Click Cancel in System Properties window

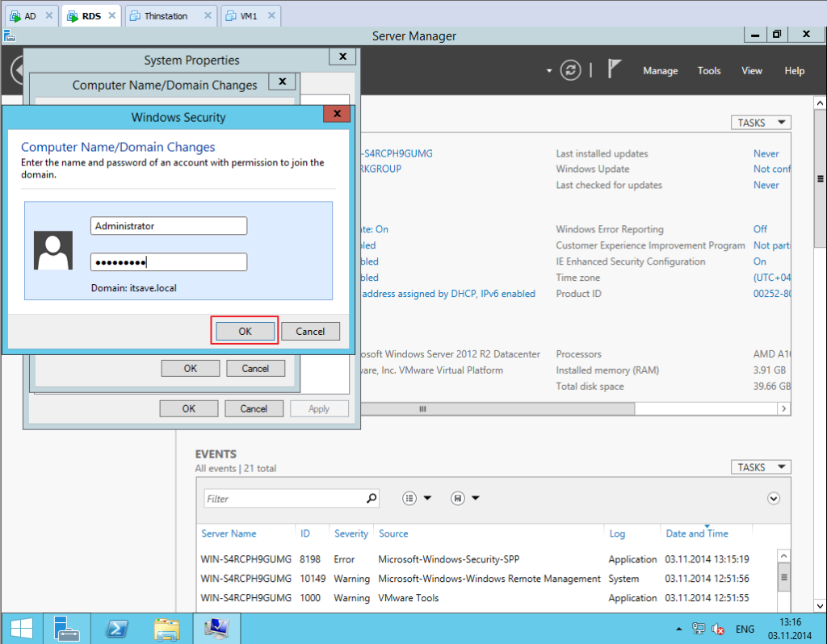click(x=254, y=408)
